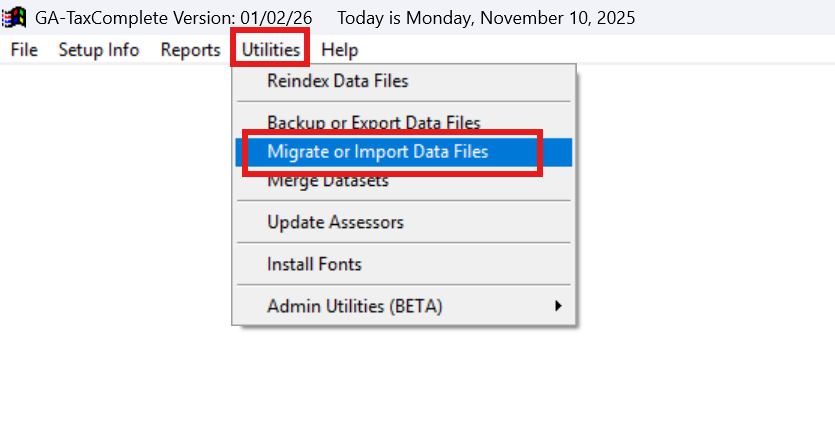Choose Backup or Export Data Files
This screenshot has width=835, height=427.
pos(373,123)
